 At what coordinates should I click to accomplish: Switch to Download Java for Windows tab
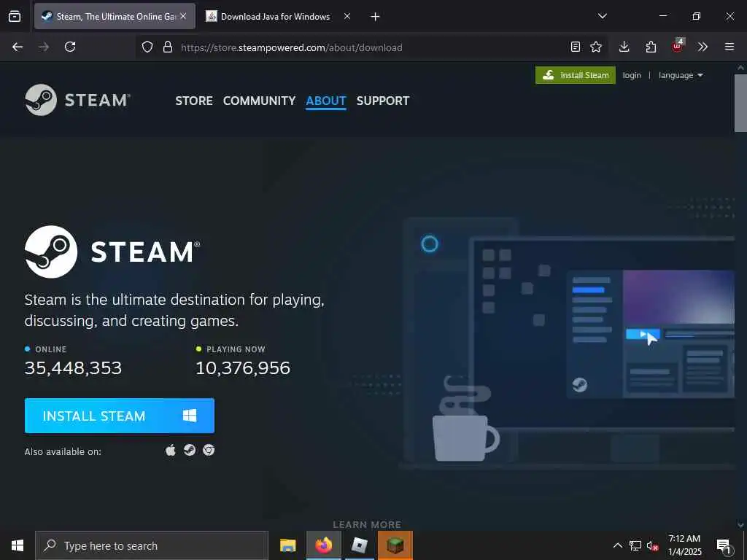tap(275, 16)
